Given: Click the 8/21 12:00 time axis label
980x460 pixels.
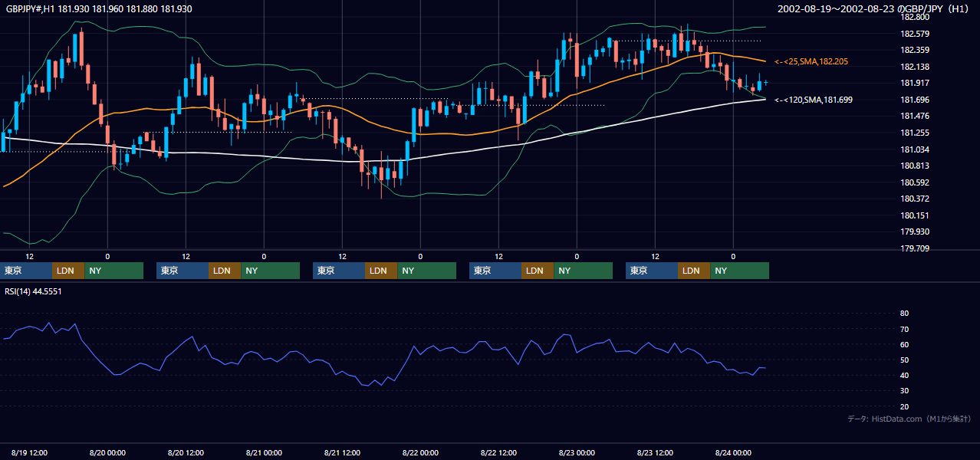Looking at the screenshot, I should coord(343,452).
